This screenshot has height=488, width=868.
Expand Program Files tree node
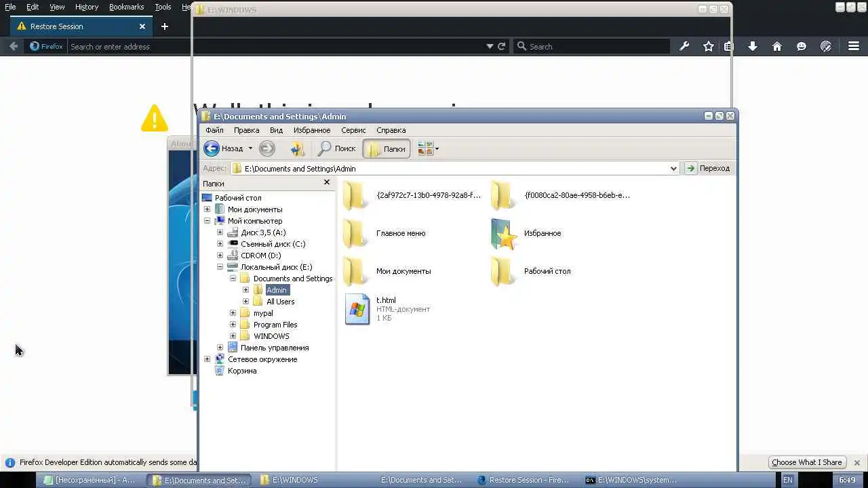click(233, 325)
